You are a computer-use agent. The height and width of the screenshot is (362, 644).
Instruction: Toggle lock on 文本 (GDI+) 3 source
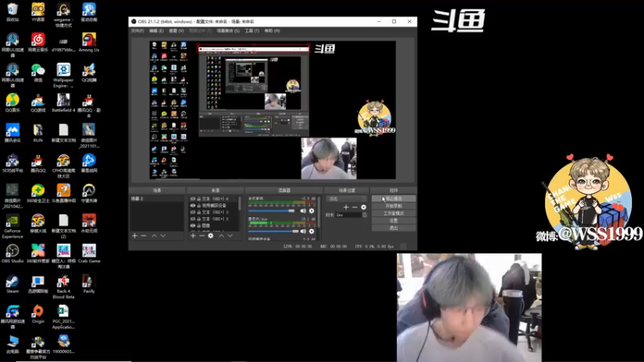[199, 212]
